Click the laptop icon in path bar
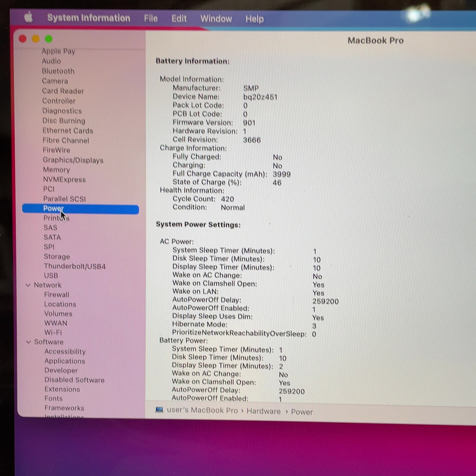The image size is (476, 476). 159,410
